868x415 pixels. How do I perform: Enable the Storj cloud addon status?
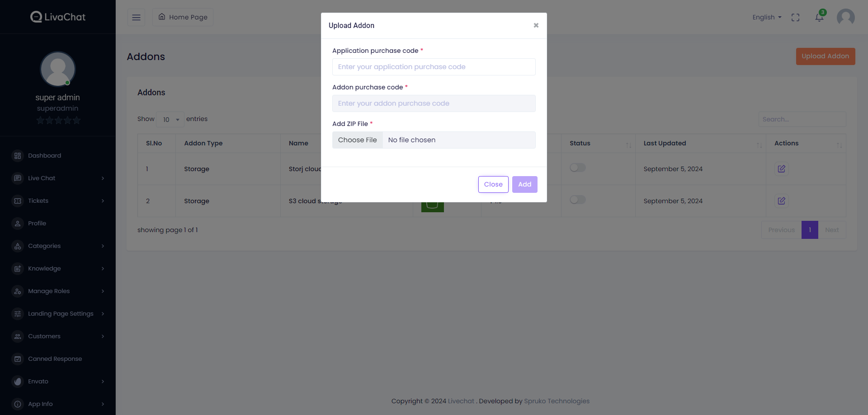pyautogui.click(x=577, y=168)
